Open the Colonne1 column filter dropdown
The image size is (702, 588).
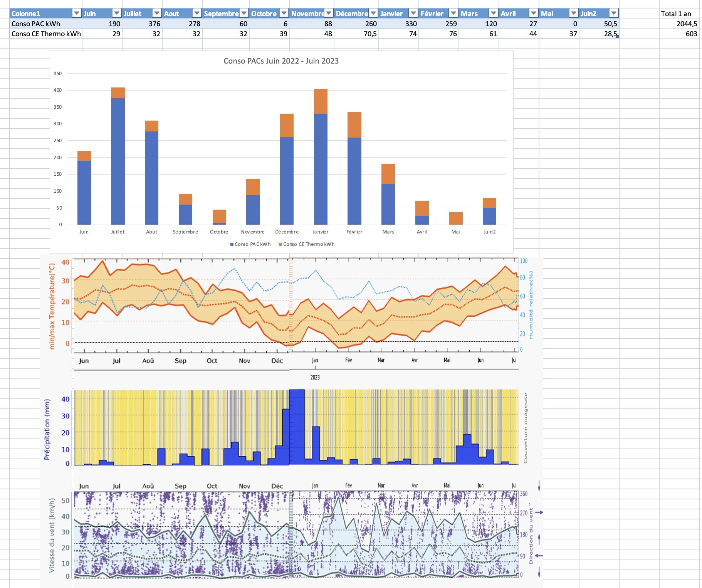(77, 13)
